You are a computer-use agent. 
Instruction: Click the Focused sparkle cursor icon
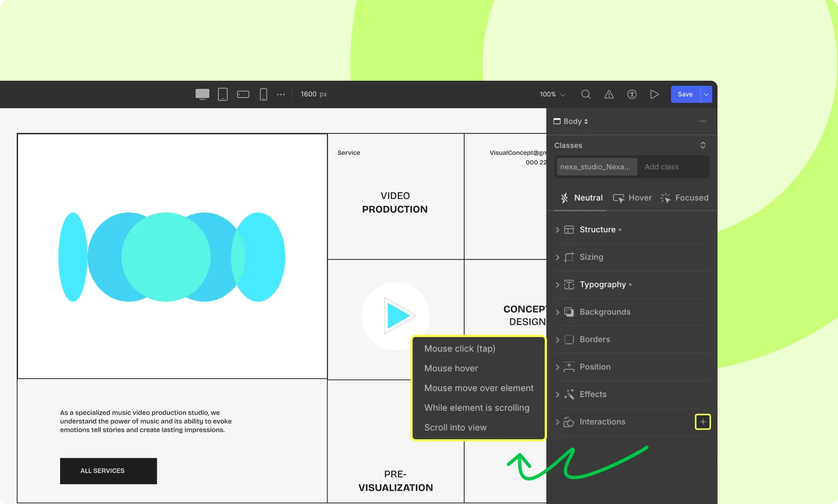coord(665,198)
